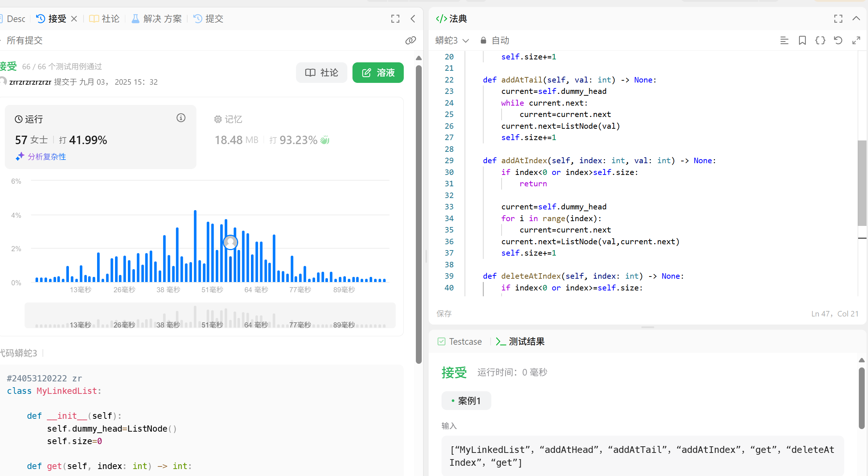Image resolution: width=868 pixels, height=476 pixels.
Task: Bookmark the code with bookmark icon
Action: coord(802,40)
